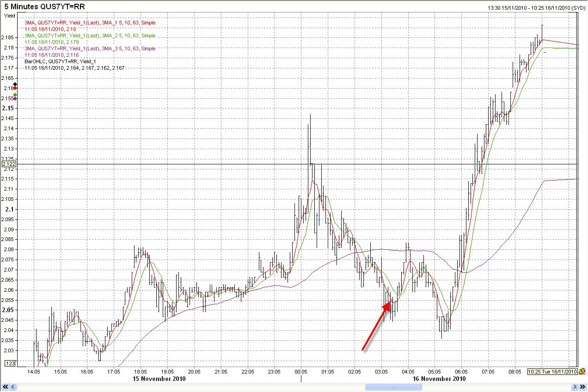Click the green diamond marker on yield axis
The width and height of the screenshot is (588, 392).
(x=15, y=95)
